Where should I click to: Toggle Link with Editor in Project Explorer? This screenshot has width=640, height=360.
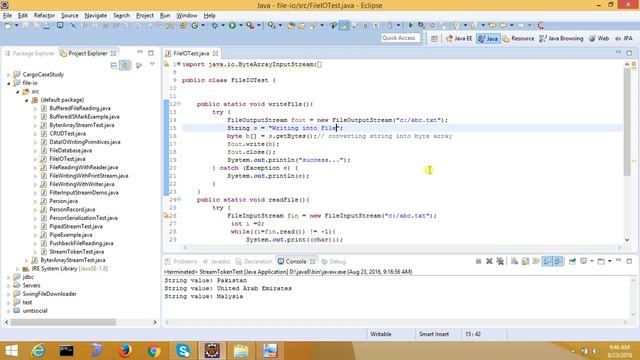coord(125,65)
